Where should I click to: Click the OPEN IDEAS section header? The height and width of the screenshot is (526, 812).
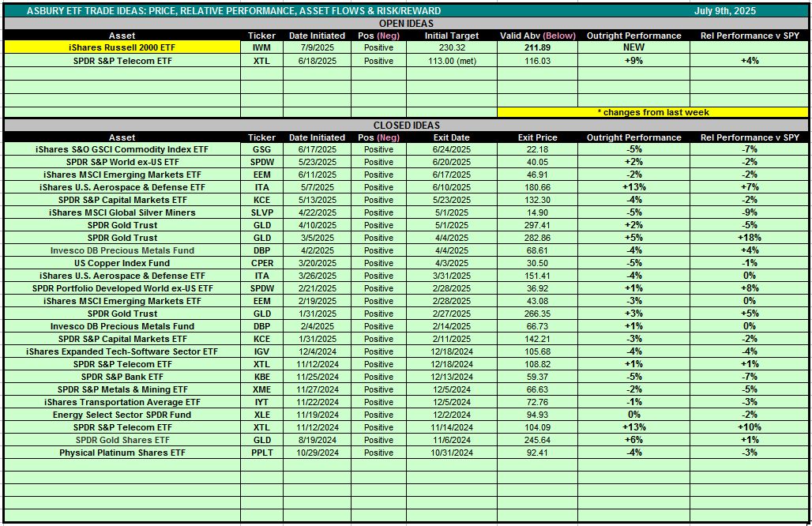coord(406,24)
